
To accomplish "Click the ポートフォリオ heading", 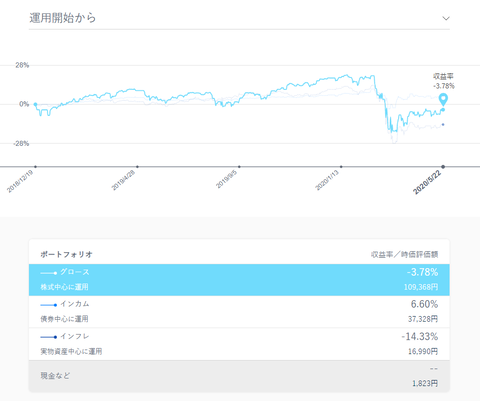I will pos(66,254).
